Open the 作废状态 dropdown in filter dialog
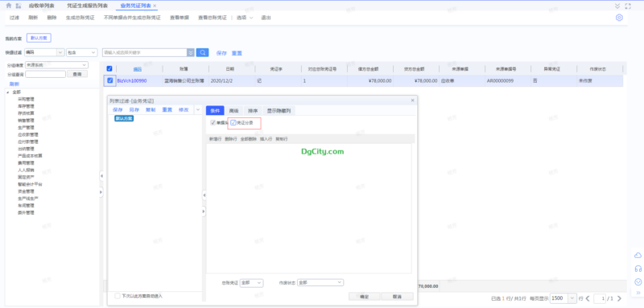This screenshot has width=644, height=308. pyautogui.click(x=320, y=282)
